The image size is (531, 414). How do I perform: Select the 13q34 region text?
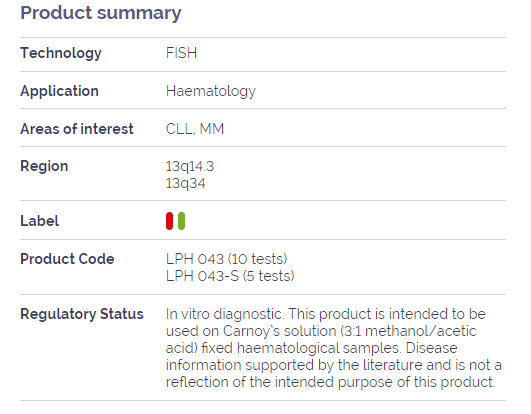coord(185,183)
